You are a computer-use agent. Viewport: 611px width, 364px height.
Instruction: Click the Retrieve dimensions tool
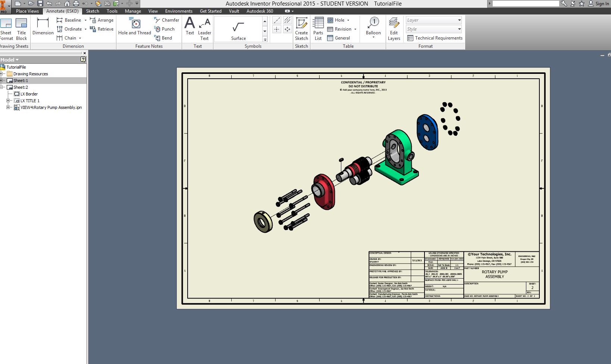point(102,29)
